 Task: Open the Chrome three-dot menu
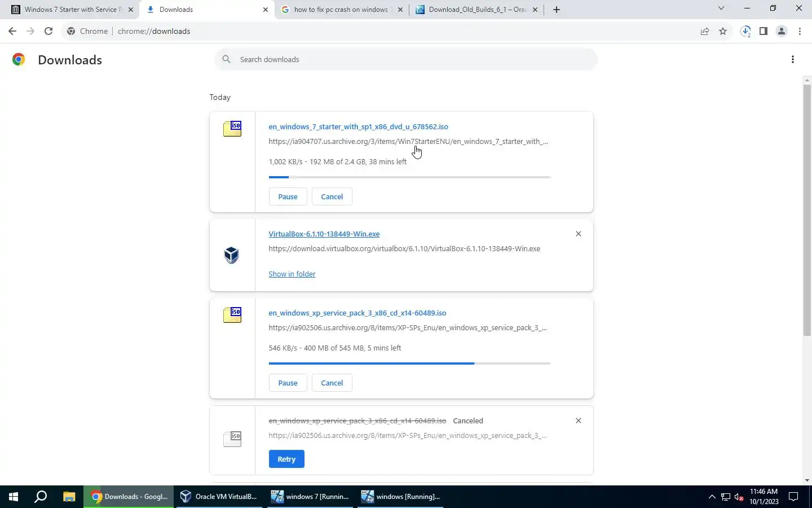800,31
